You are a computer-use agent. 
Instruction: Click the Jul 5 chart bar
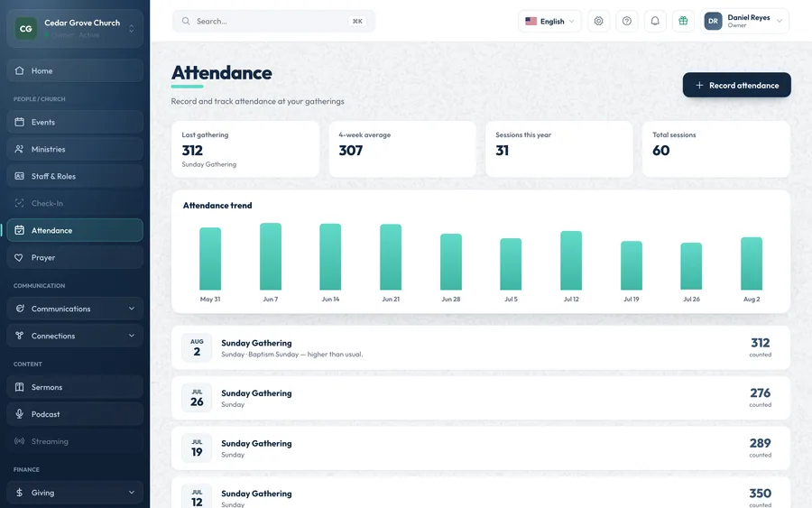pos(511,264)
